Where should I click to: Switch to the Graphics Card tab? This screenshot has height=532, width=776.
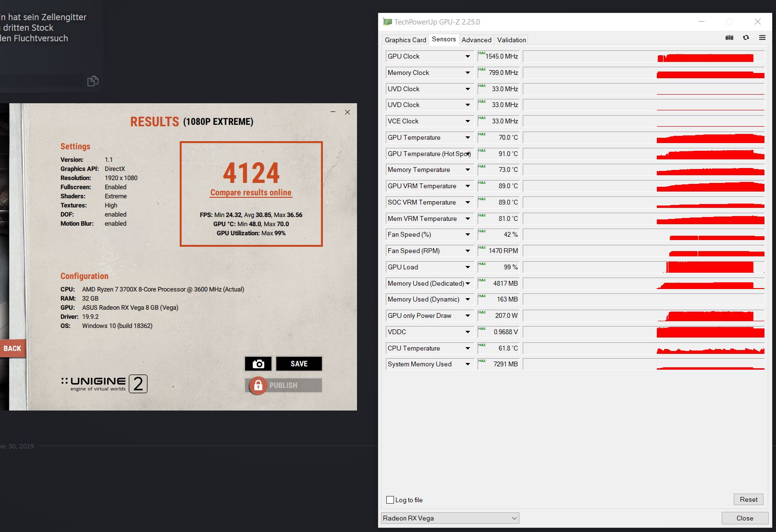click(405, 40)
